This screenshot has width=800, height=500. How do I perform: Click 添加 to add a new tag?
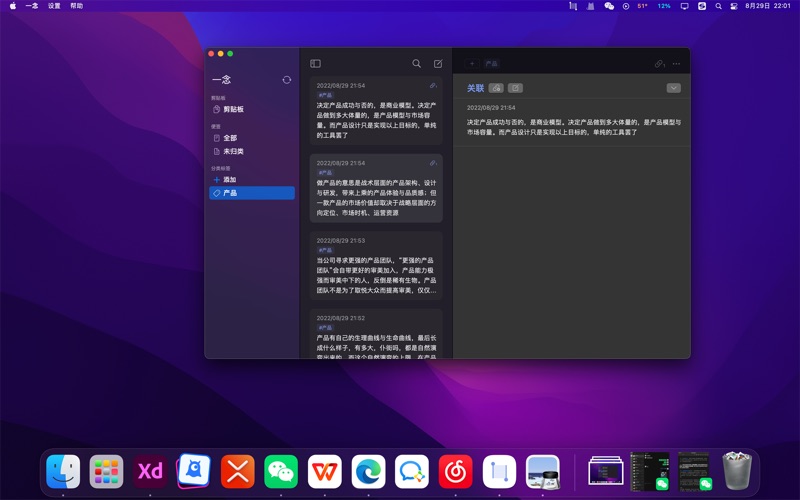[230, 180]
